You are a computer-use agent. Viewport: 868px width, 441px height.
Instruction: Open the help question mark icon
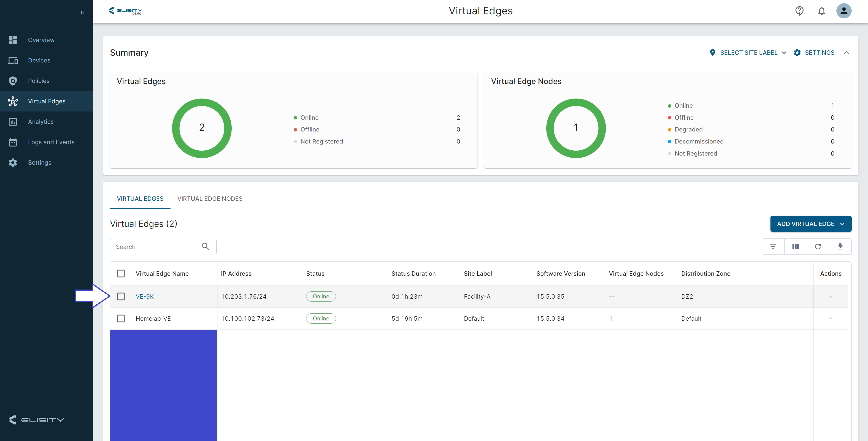pos(799,11)
